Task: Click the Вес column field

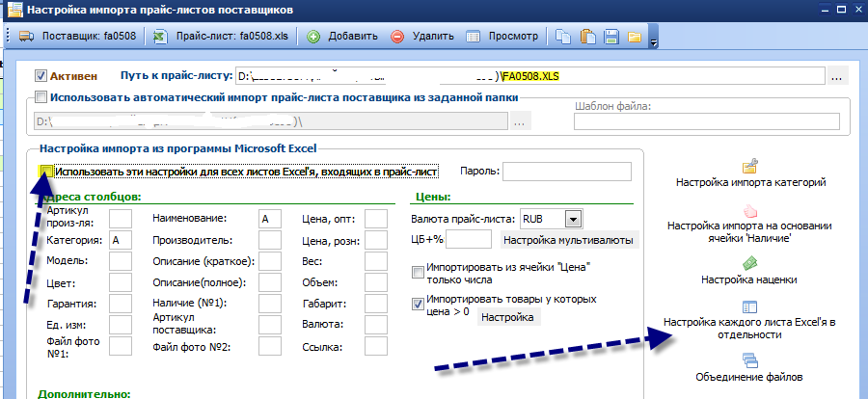Action: tap(376, 261)
